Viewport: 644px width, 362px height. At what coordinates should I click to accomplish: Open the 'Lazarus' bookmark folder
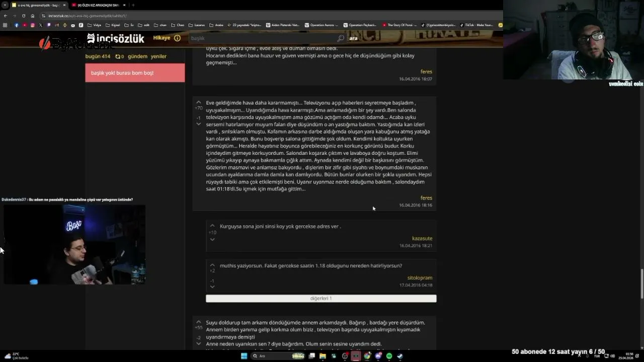tap(197, 25)
